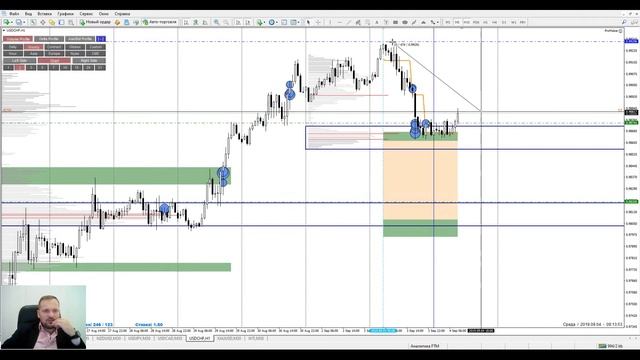The height and width of the screenshot is (360, 640).
Task: Select the trendline drawing tool
Action: (349, 22)
